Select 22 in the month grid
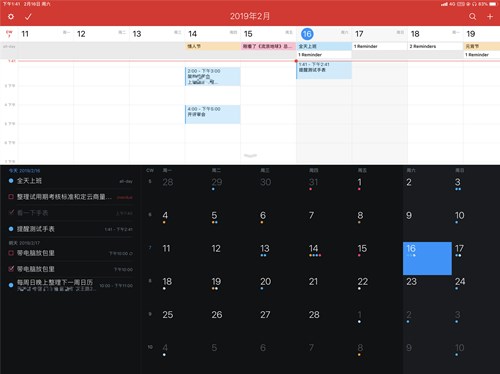This screenshot has width=500, height=374. 363,282
